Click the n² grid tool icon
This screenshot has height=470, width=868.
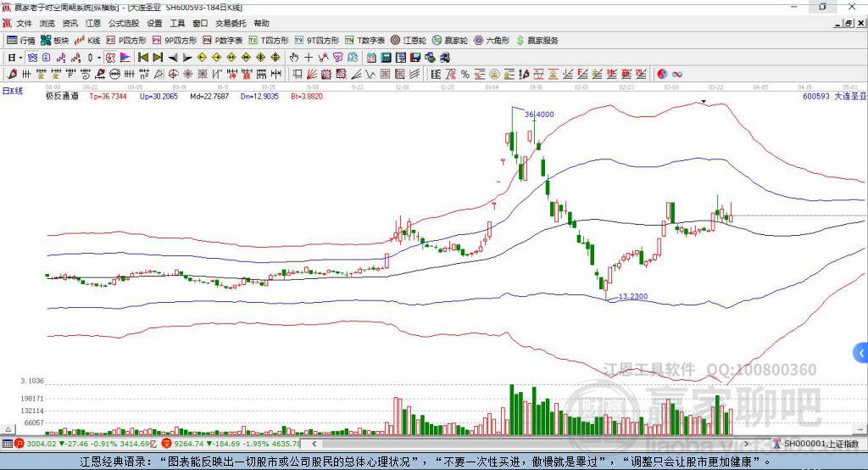click(144, 74)
